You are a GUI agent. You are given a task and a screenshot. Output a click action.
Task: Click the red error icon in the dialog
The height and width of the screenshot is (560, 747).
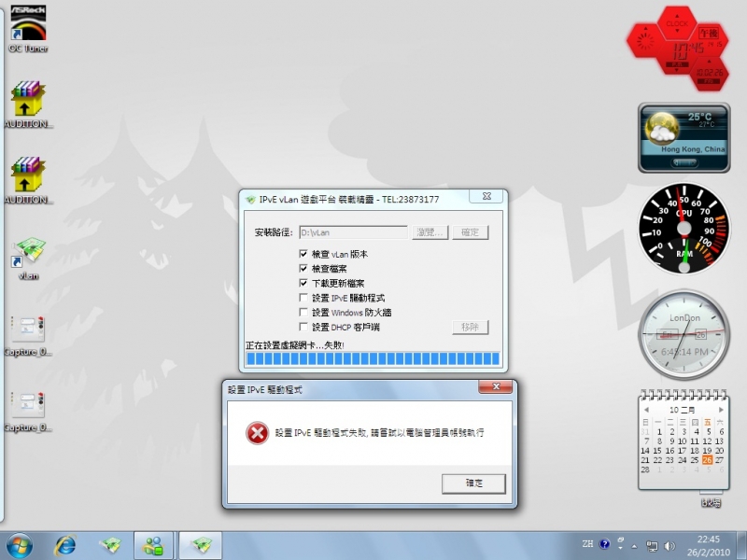point(258,433)
